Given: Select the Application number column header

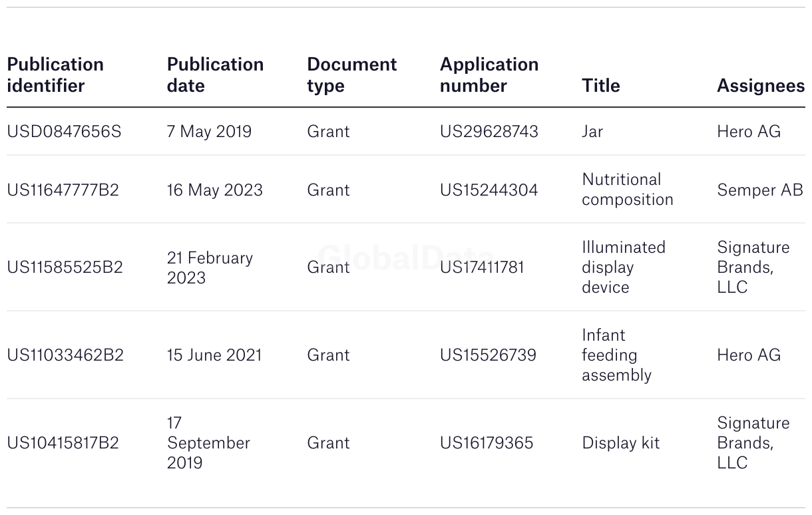Looking at the screenshot, I should coord(489,75).
